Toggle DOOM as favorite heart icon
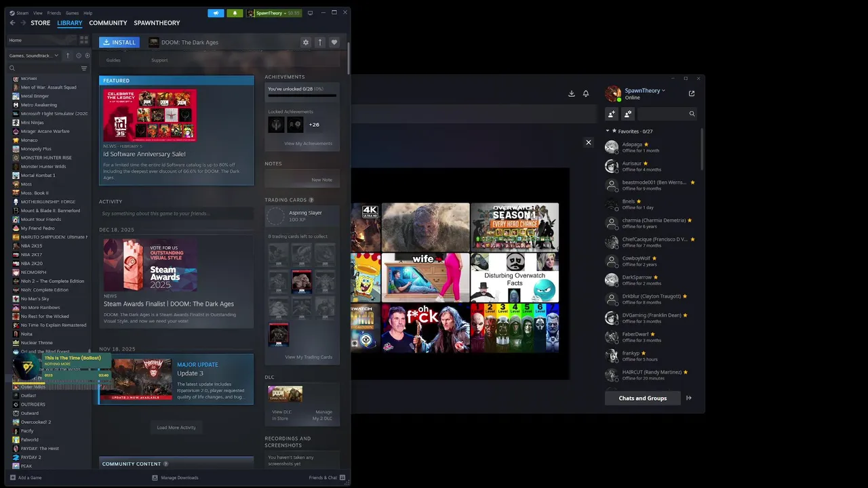The image size is (868, 488). [x=334, y=42]
